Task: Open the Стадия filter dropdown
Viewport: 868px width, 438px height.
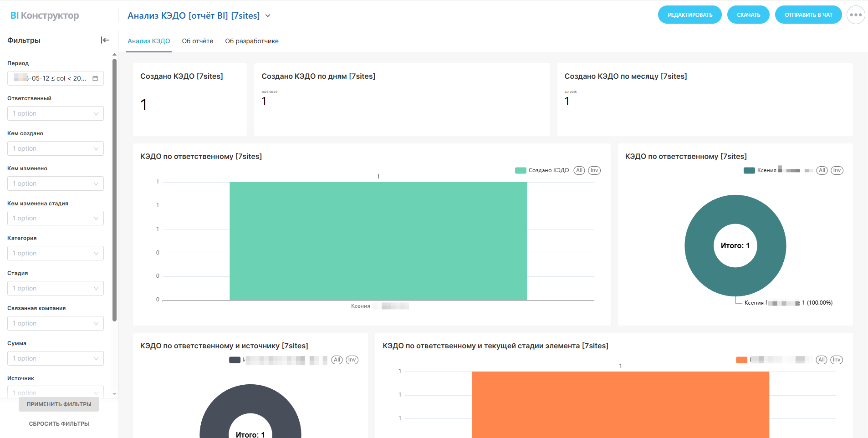Action: [x=56, y=288]
